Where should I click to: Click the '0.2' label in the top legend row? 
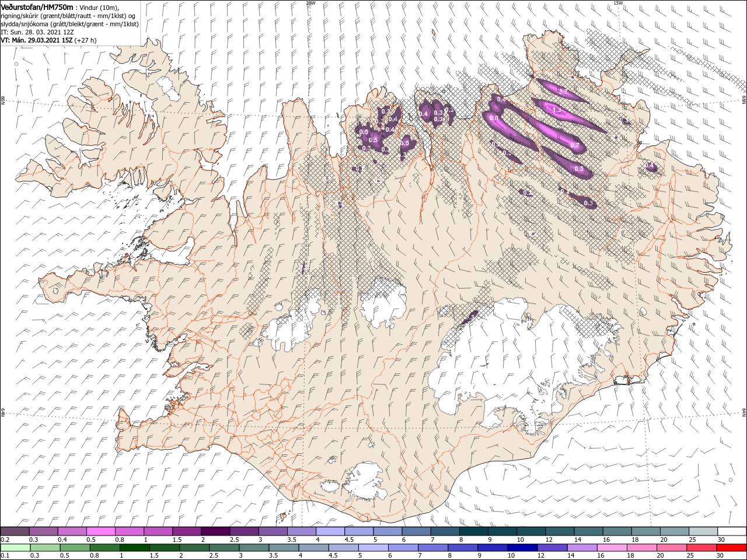5,540
